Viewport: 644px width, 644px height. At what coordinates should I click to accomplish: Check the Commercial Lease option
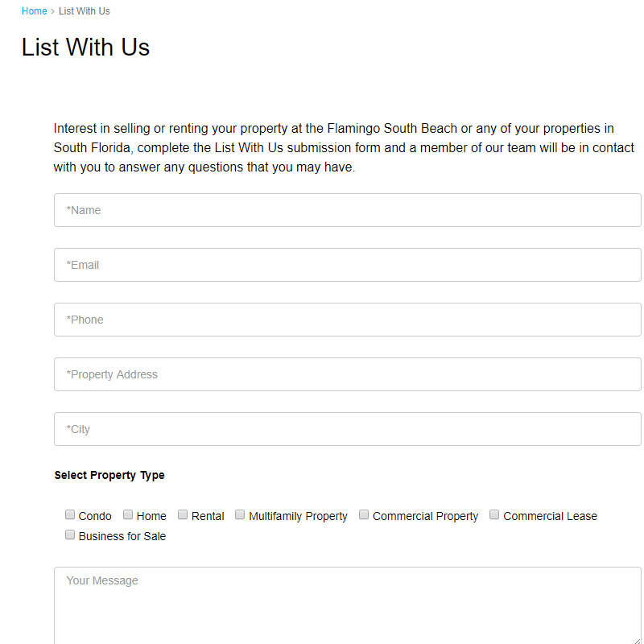[494, 515]
